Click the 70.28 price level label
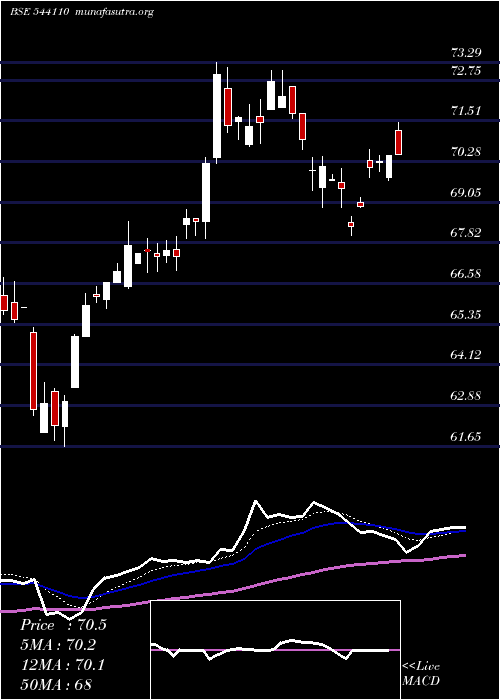The height and width of the screenshot is (700, 500). click(466, 152)
